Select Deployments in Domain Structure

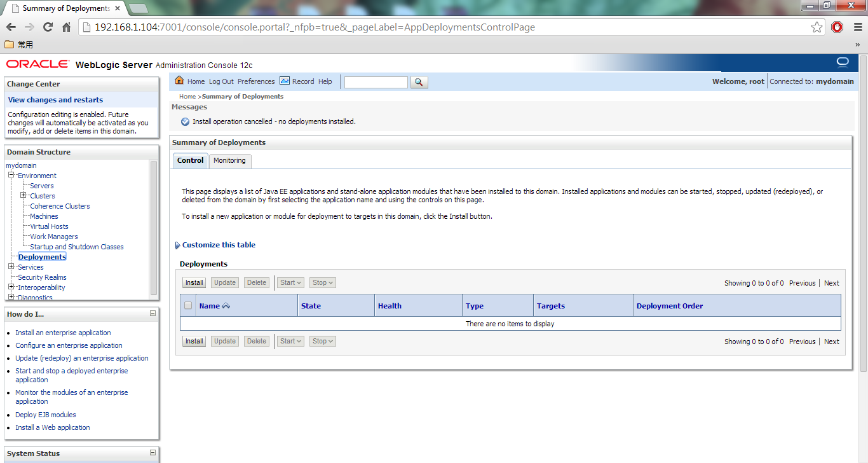(x=42, y=257)
